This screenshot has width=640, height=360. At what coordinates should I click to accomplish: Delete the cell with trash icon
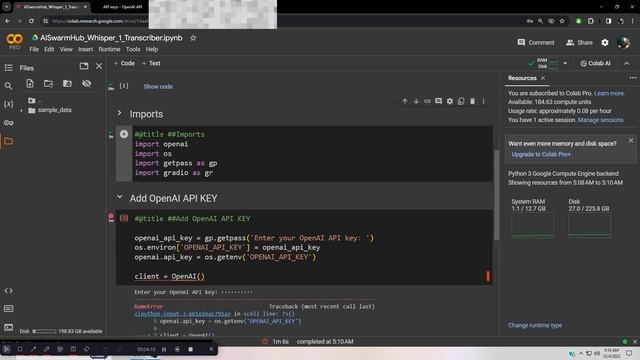(x=472, y=101)
